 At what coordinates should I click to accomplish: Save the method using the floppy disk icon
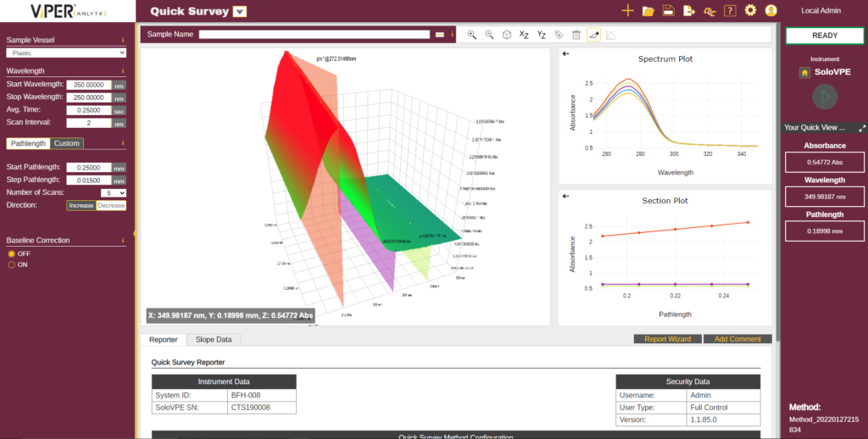[x=669, y=11]
